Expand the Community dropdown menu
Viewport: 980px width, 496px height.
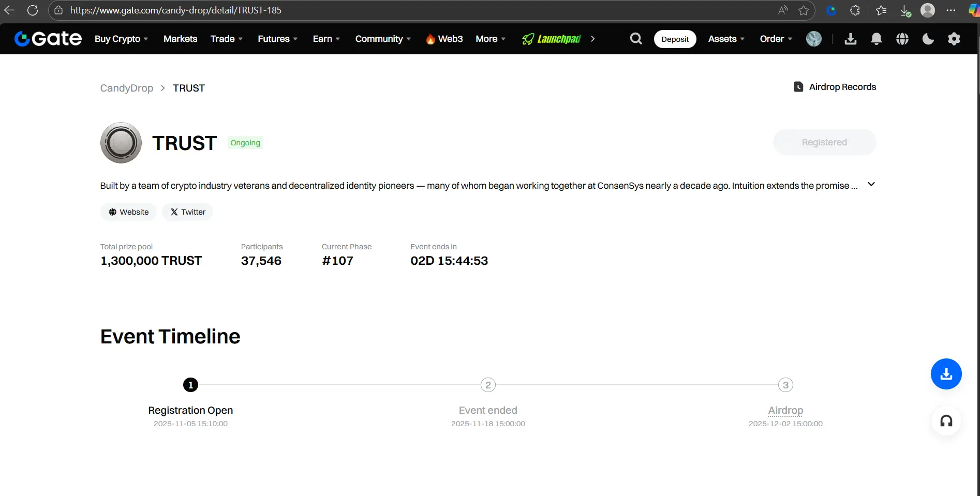click(x=383, y=39)
